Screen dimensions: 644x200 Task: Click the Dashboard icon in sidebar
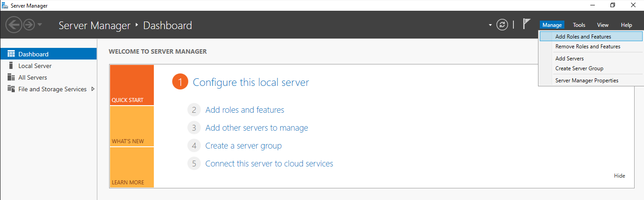(11, 54)
